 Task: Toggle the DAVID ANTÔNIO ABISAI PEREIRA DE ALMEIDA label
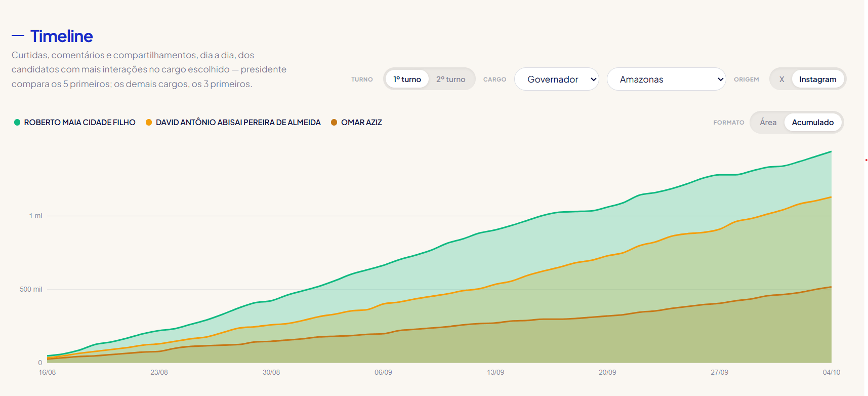click(238, 122)
